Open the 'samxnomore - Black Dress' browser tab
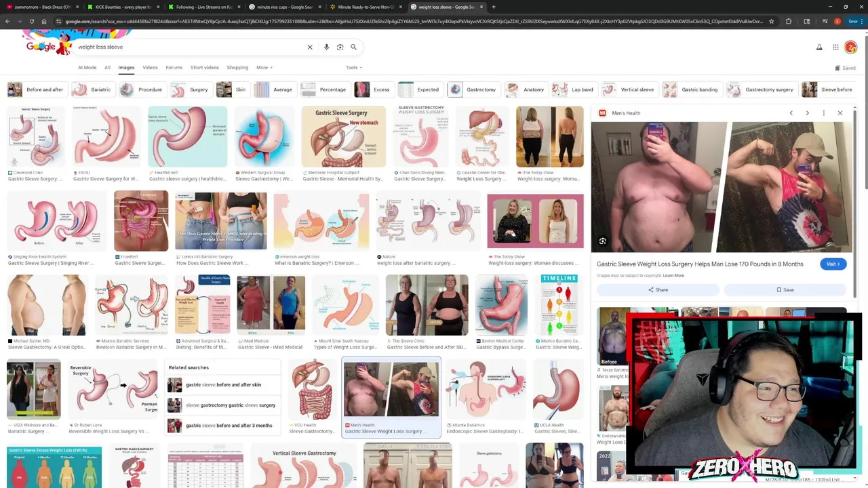868x488 pixels. [x=43, y=7]
